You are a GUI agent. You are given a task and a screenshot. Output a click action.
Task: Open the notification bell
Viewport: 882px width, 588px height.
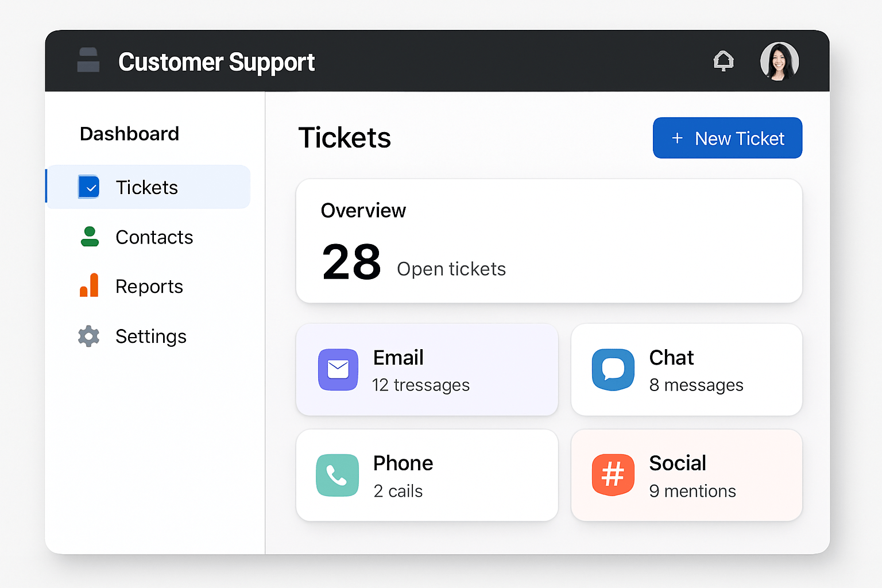tap(724, 60)
